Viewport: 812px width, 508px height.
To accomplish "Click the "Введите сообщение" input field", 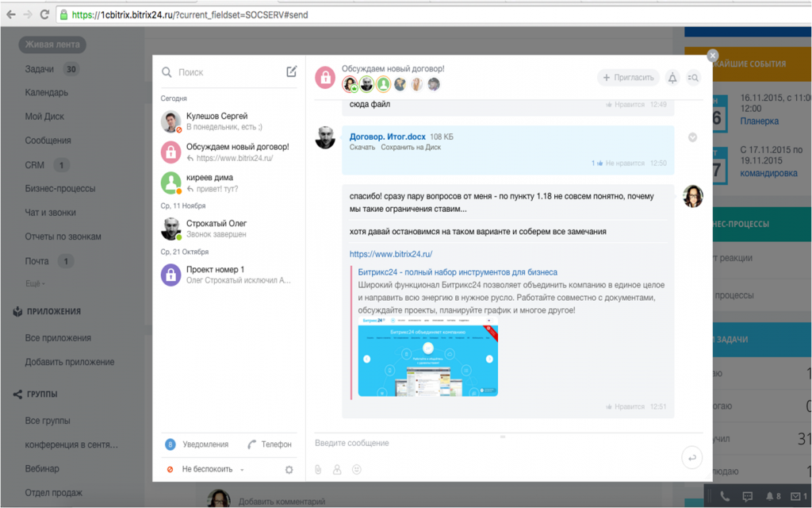I will click(492, 443).
